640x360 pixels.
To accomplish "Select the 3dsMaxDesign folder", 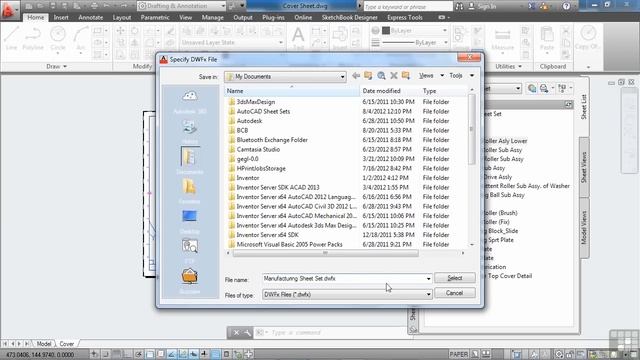I will [256, 102].
